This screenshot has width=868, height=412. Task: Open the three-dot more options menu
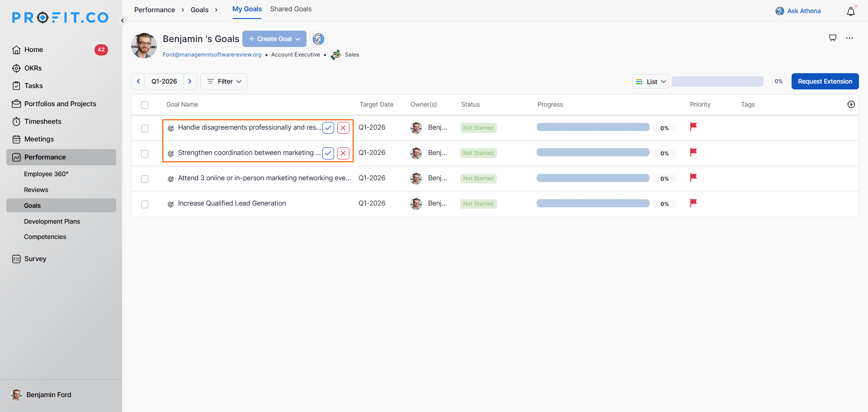849,38
